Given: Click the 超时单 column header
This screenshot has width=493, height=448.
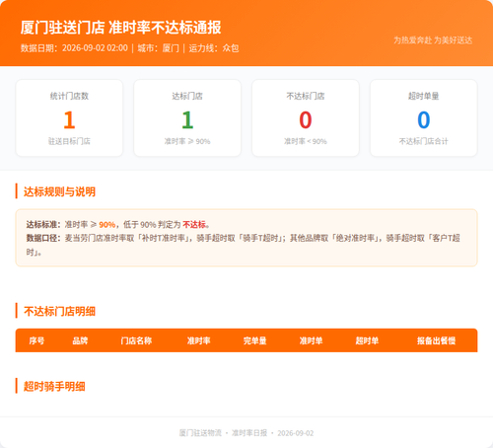Looking at the screenshot, I should coord(367,340).
